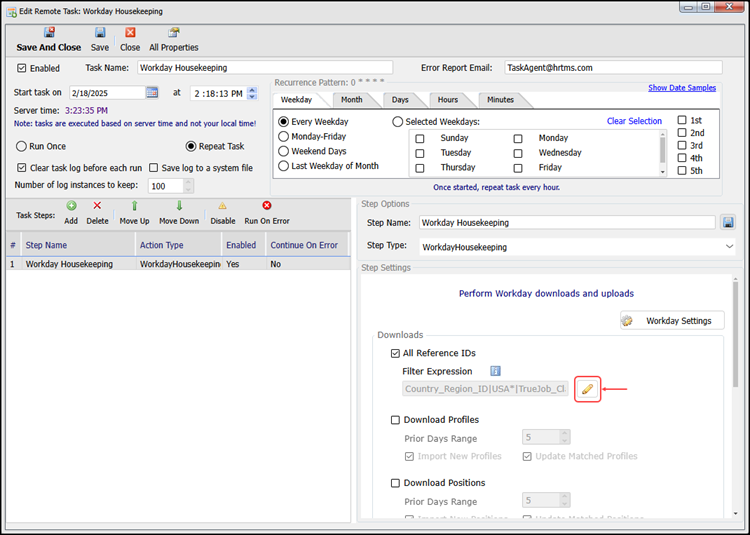
Task: Click the red Close toolbar icon
Action: pyautogui.click(x=130, y=33)
